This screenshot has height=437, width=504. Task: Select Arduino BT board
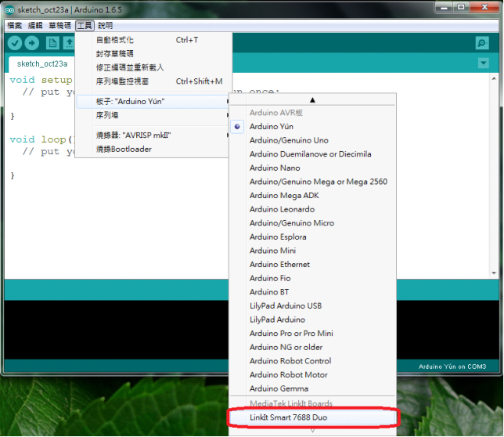click(312, 292)
